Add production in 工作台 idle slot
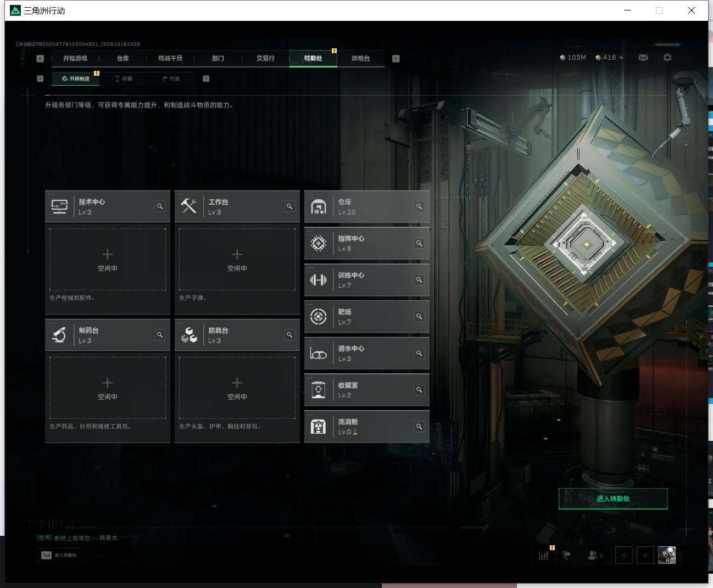Viewport: 713px width, 588px height. 237,259
